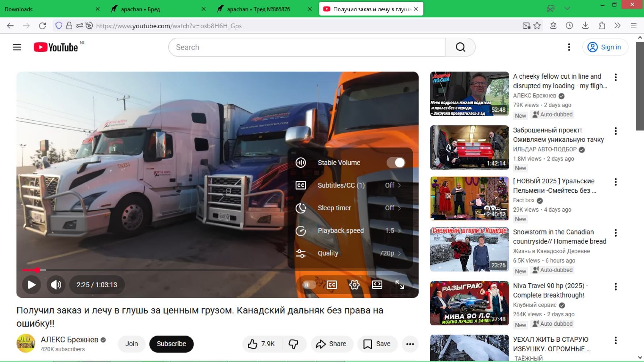The width and height of the screenshot is (644, 362).
Task: Click Sign in button
Action: point(605,47)
